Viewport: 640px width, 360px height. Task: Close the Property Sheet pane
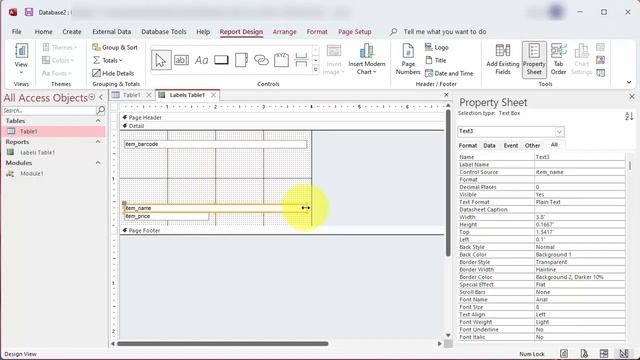point(631,97)
